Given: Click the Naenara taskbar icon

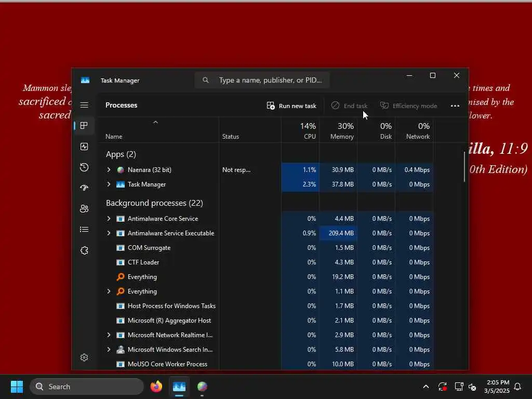Looking at the screenshot, I should (202, 387).
